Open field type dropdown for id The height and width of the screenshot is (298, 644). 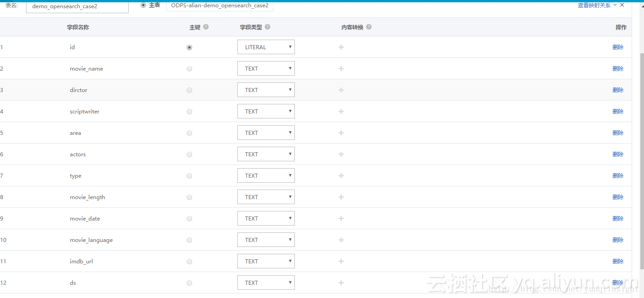pyautogui.click(x=266, y=47)
